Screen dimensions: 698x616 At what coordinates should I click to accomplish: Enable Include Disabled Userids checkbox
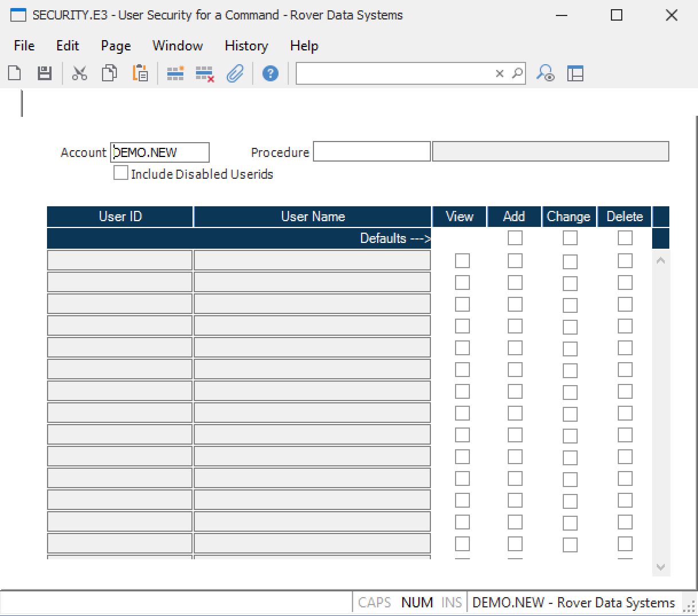(121, 173)
